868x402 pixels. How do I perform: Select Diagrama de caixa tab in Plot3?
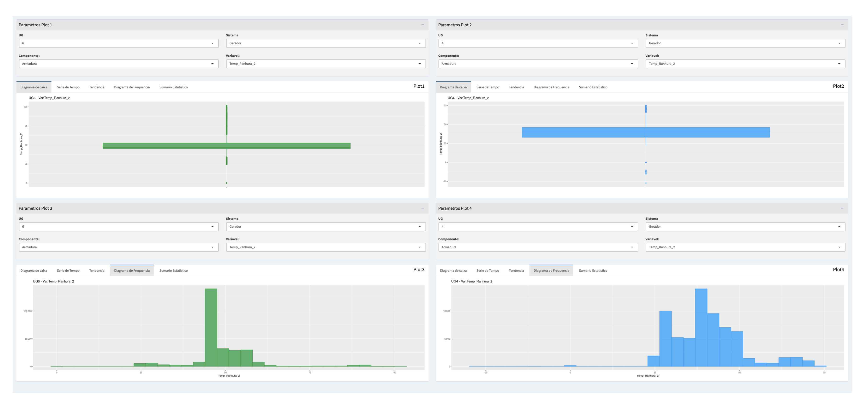34,271
